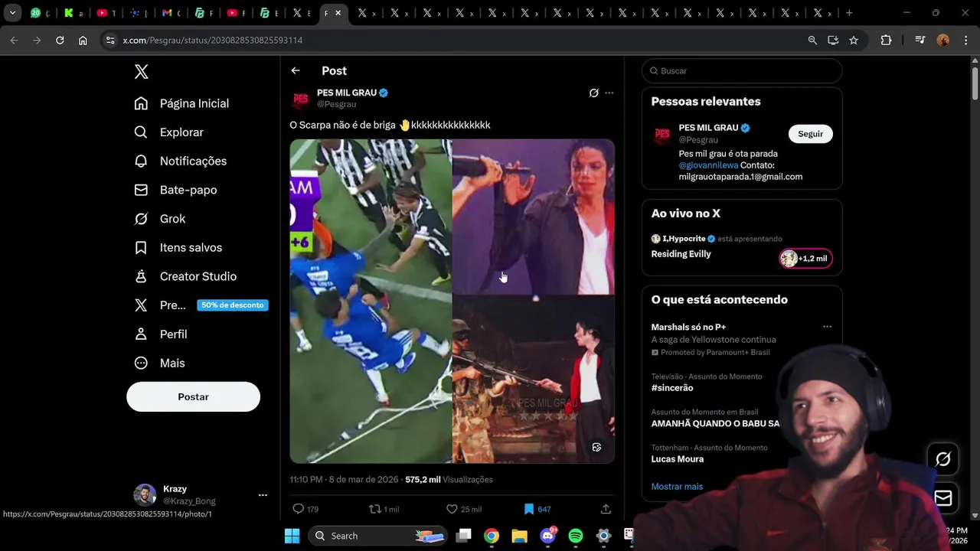
Task: Open the bottom soldier image
Action: 534,380
